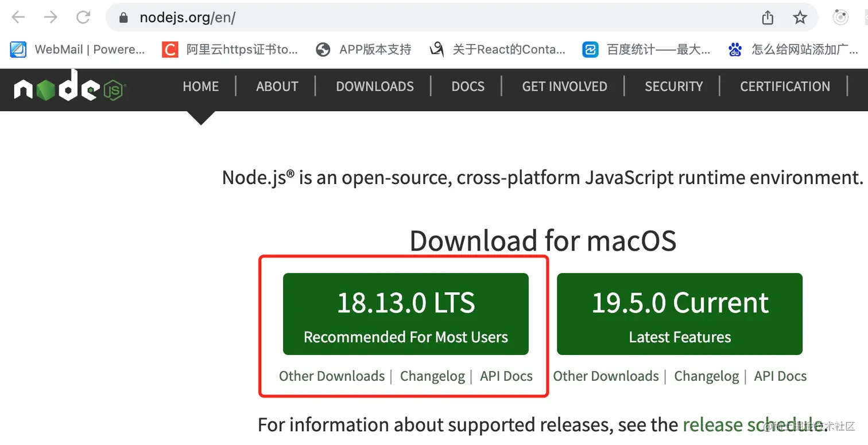Follow the release schedule link
Image resolution: width=868 pixels, height=445 pixels.
click(x=754, y=425)
